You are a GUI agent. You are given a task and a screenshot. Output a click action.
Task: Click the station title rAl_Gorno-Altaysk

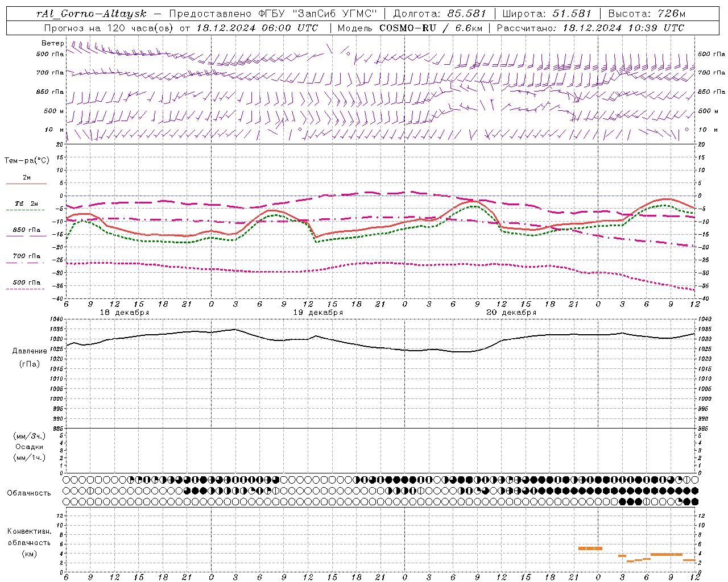[92, 14]
